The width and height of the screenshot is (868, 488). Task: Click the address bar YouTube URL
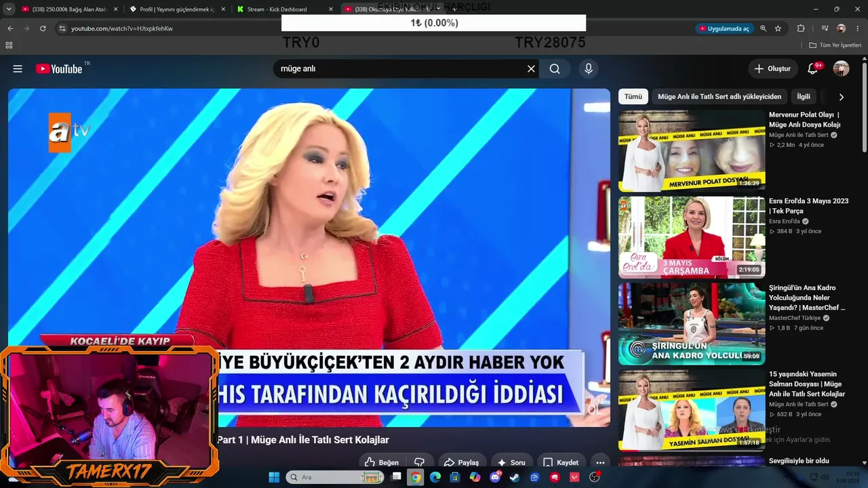(x=122, y=28)
